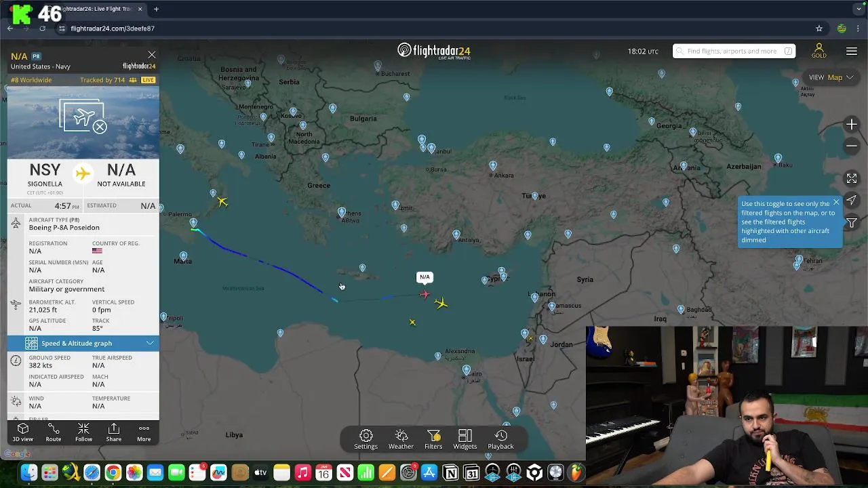
Task: Click the 382 kts ground speed value
Action: coord(41,365)
